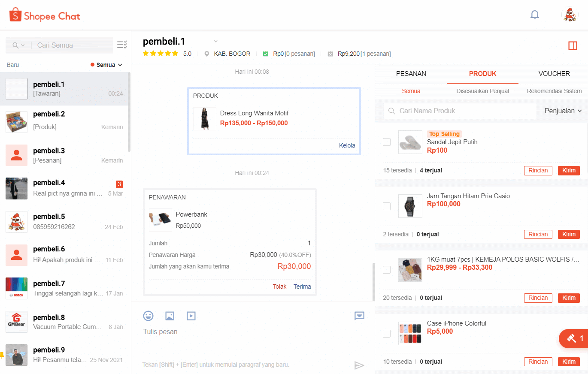Check the Jam Tangan Hitam Pria Casio product
The width and height of the screenshot is (588, 374).
pos(387,206)
